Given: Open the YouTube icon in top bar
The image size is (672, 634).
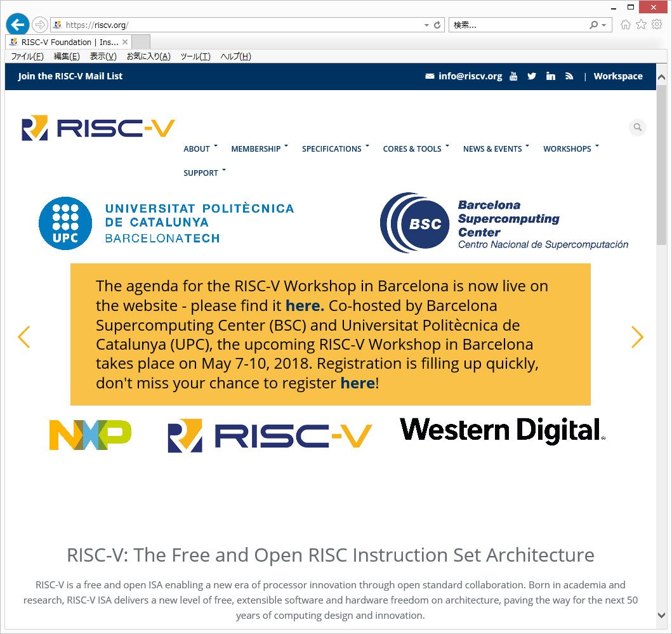Looking at the screenshot, I should click(x=513, y=76).
